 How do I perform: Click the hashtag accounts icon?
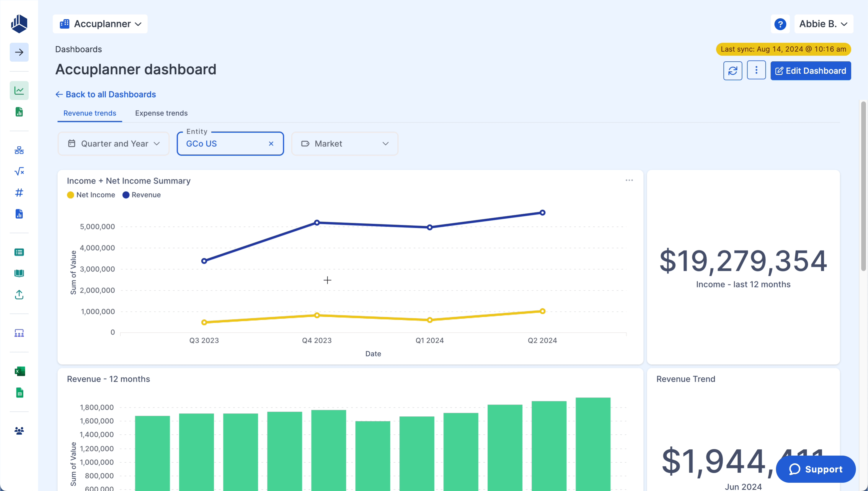[x=19, y=193]
